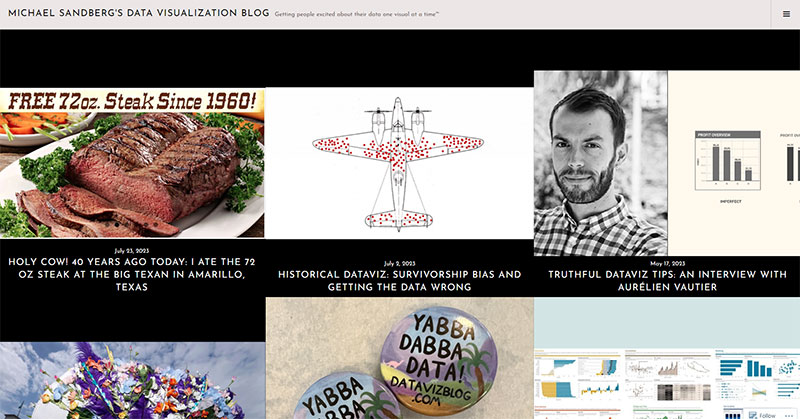Image resolution: width=800 pixels, height=419 pixels.
Task: Click the Profit Overview bar chart image
Action: pos(734,163)
